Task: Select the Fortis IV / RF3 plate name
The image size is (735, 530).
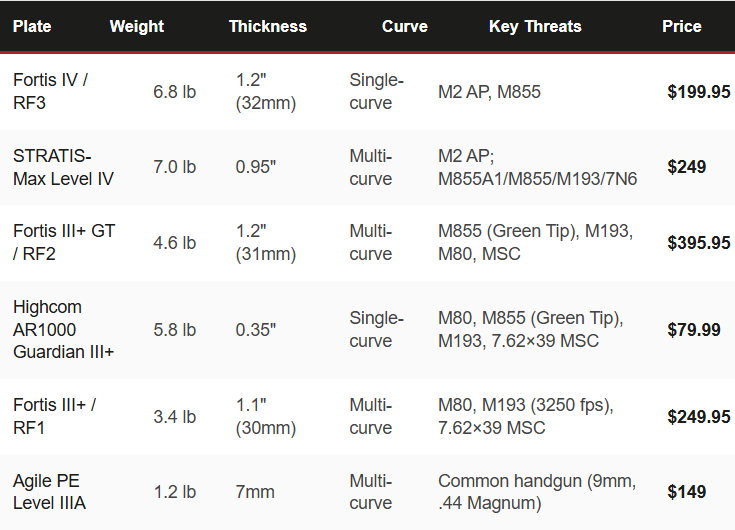Action: click(50, 91)
